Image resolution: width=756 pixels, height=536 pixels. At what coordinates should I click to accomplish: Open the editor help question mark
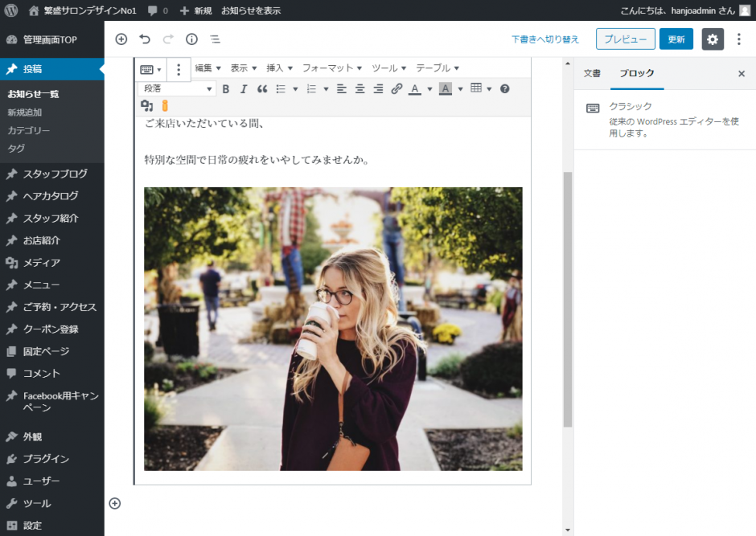coord(505,88)
